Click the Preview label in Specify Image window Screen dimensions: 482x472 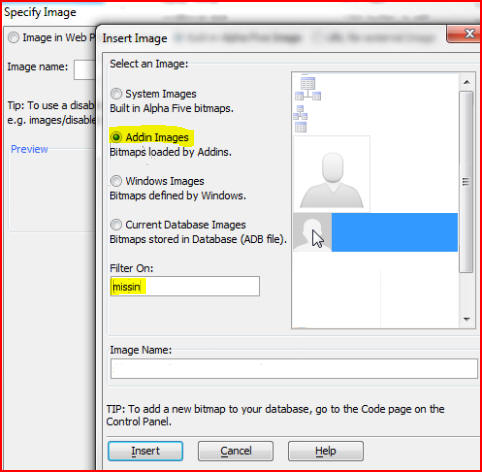(x=29, y=149)
